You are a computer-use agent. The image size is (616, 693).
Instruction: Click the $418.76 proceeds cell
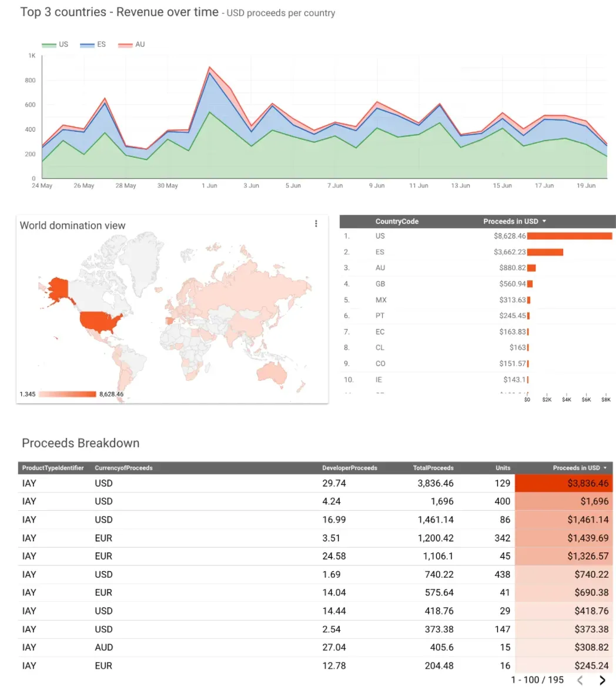[x=564, y=611]
